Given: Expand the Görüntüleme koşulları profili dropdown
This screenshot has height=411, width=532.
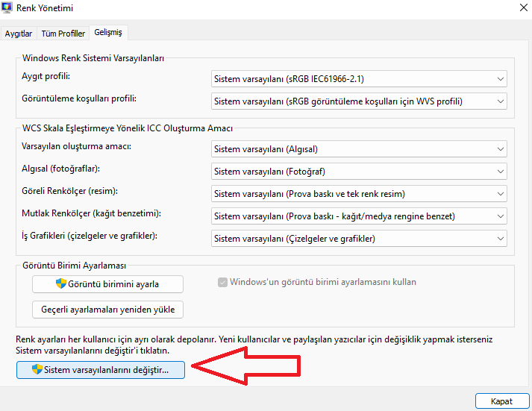Looking at the screenshot, I should [359, 101].
